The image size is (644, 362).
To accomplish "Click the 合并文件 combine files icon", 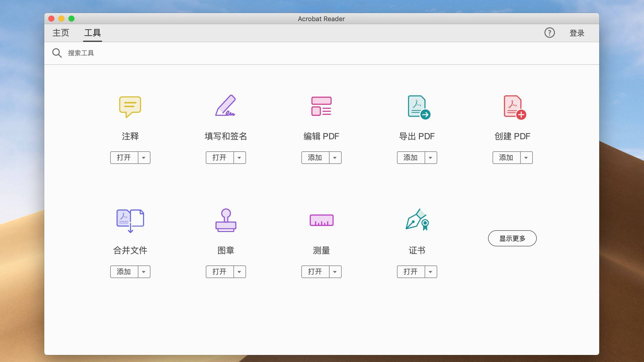I will pos(130,220).
